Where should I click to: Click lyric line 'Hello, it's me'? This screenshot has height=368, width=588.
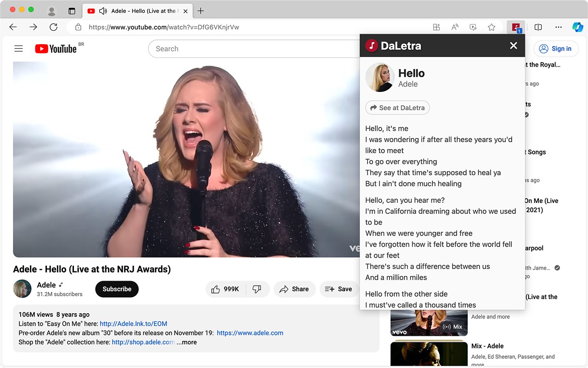point(387,128)
